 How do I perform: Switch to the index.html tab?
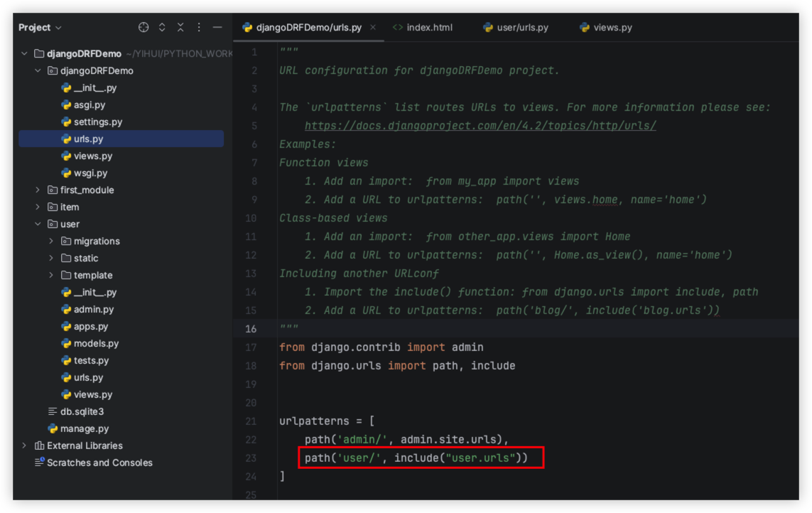(x=429, y=28)
